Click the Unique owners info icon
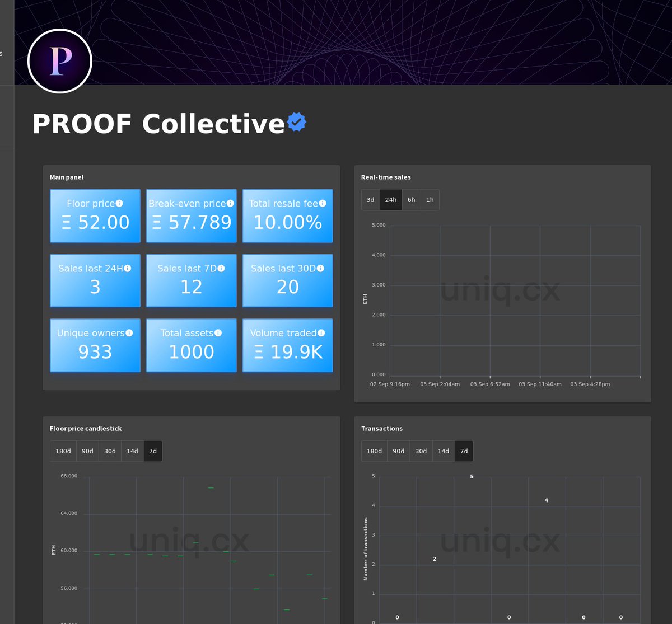Image resolution: width=672 pixels, height=624 pixels. tap(129, 333)
